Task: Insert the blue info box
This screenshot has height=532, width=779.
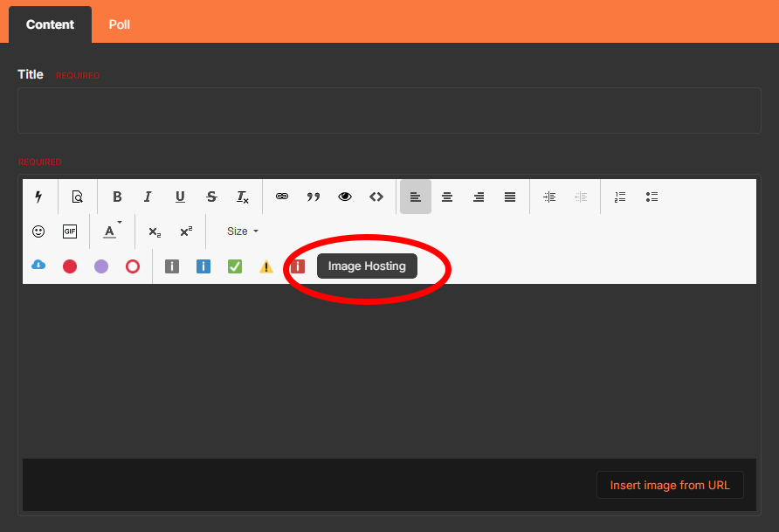Action: (203, 266)
